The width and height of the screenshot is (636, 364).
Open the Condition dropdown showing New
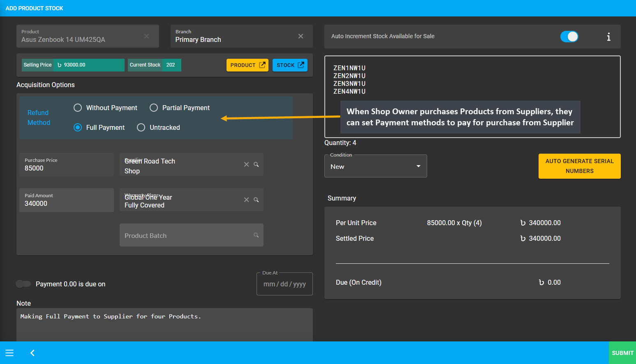[x=376, y=166]
